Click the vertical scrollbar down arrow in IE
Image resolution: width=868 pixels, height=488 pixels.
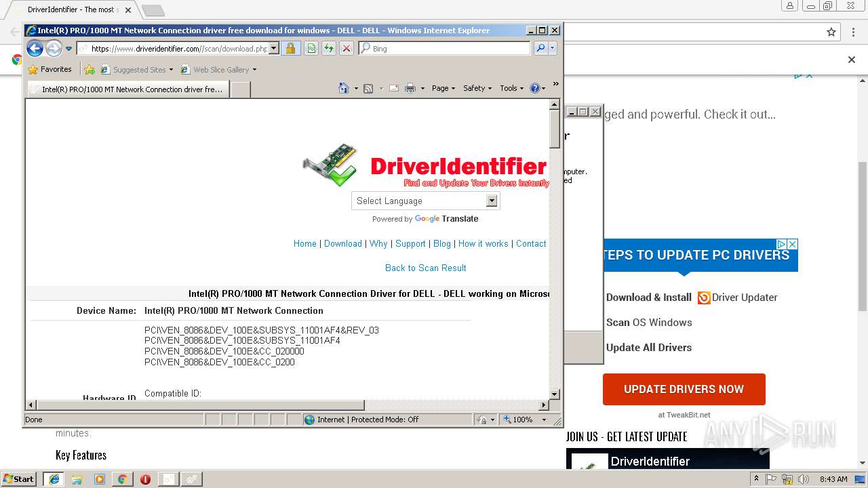point(554,394)
